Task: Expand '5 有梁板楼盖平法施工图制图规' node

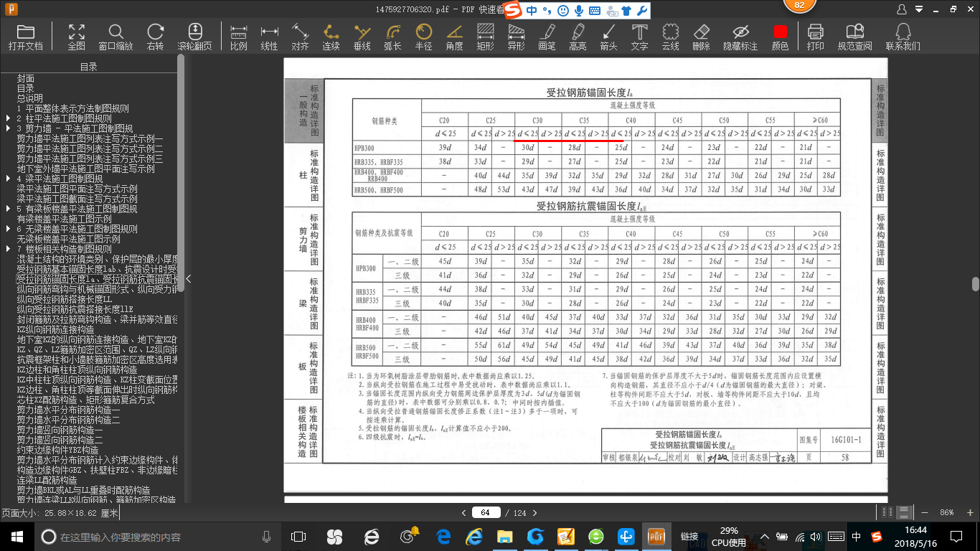Action: 8,209
